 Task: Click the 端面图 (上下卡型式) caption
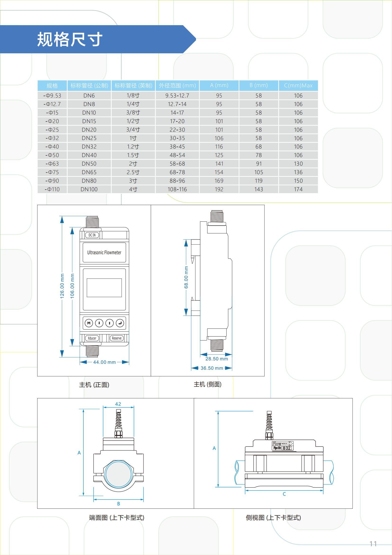117,518
